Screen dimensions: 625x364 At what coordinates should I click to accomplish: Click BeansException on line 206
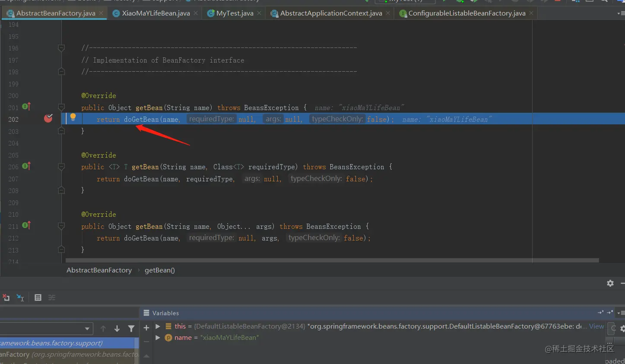coord(357,167)
